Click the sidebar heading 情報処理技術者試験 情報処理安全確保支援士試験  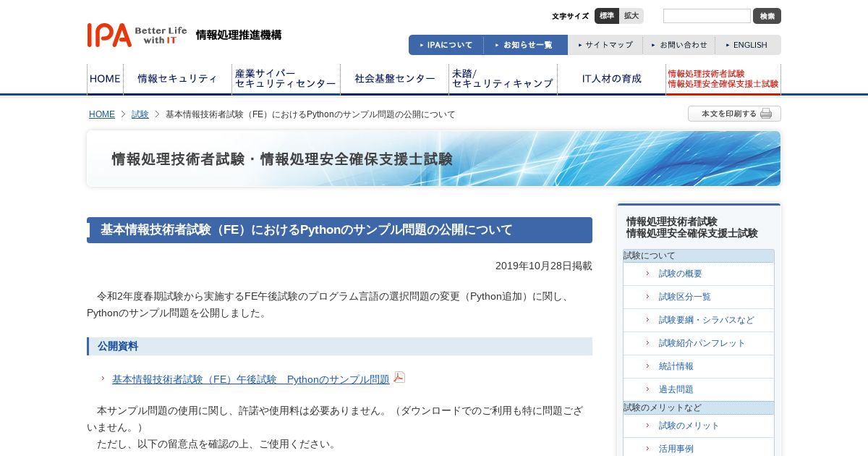pos(692,227)
